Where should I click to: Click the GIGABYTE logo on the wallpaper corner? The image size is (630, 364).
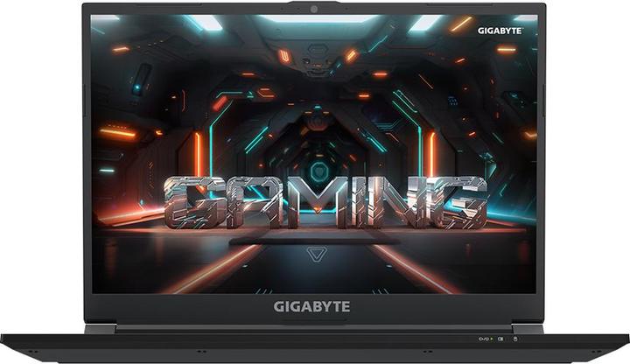(x=500, y=31)
